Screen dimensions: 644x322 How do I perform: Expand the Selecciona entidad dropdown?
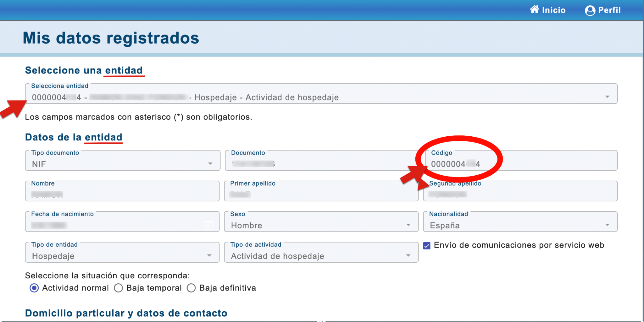tap(321, 94)
